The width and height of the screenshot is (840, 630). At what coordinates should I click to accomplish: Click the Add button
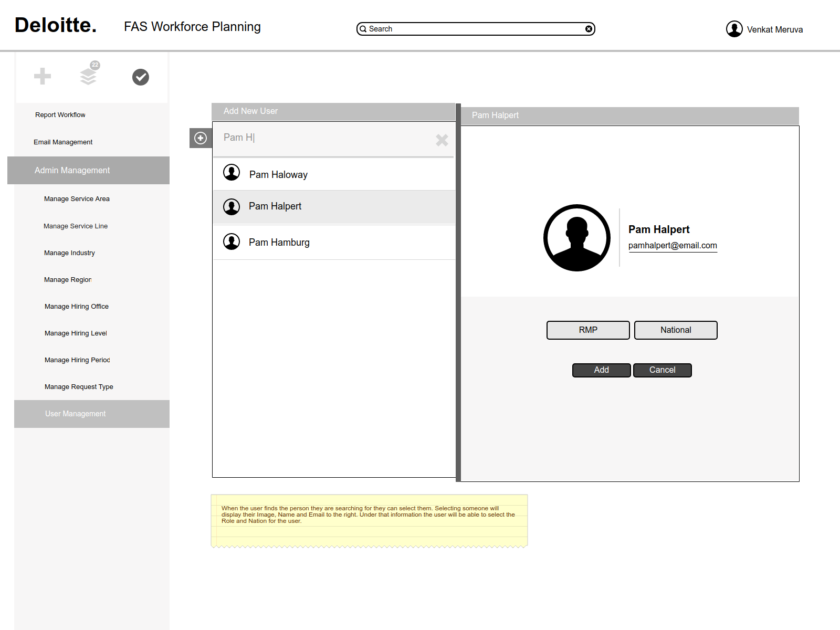pos(602,370)
